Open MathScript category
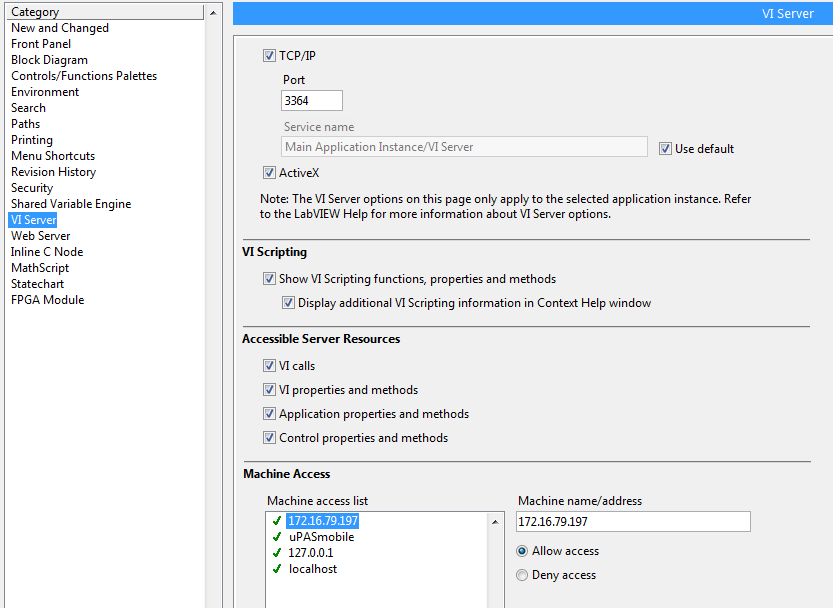 click(x=40, y=268)
